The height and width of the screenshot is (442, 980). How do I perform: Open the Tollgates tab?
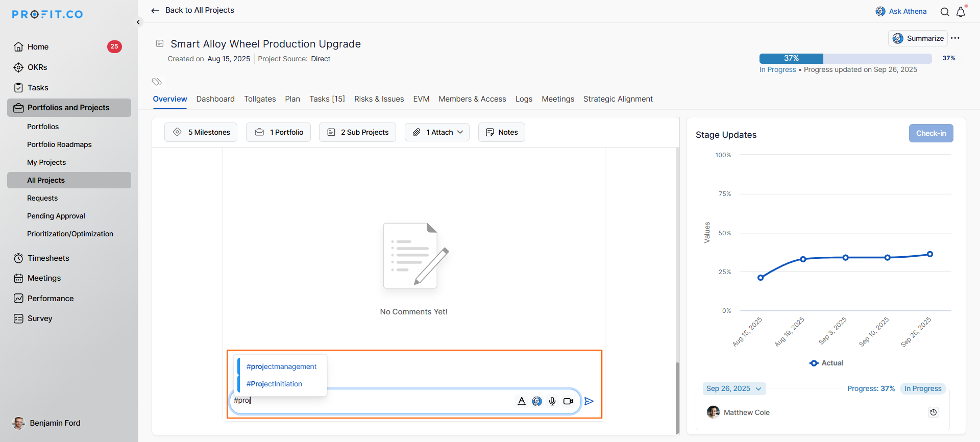tap(260, 99)
